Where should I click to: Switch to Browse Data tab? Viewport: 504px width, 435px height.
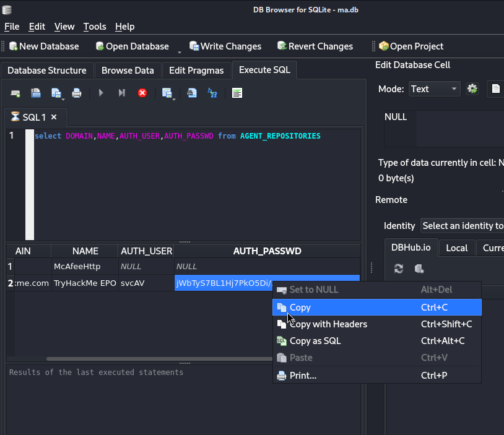coord(128,71)
